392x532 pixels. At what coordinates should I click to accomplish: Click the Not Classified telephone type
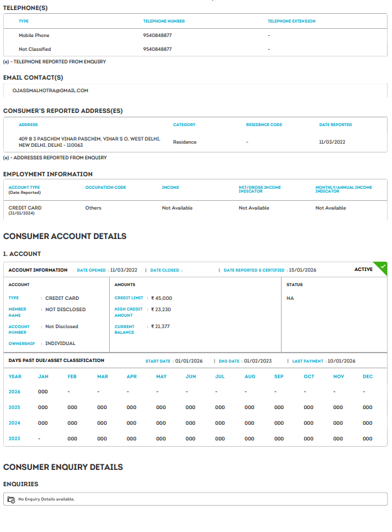point(34,49)
